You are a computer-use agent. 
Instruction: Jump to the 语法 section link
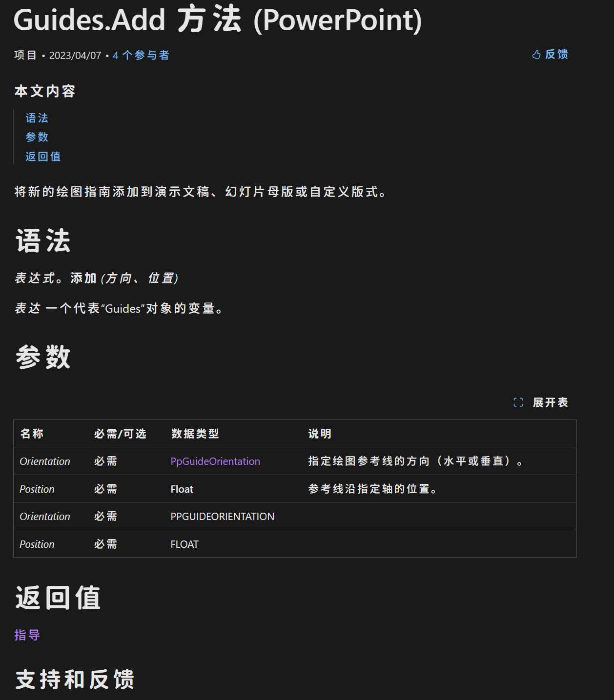[37, 118]
